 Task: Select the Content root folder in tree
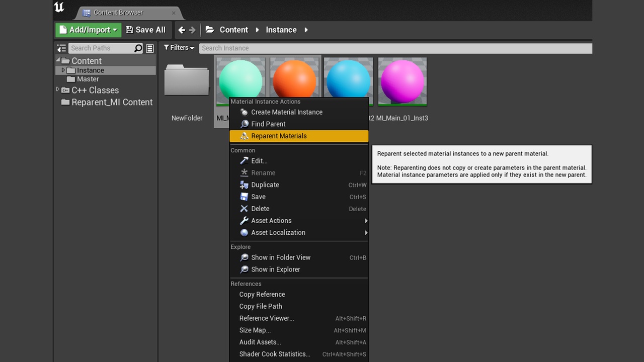(x=106, y=61)
